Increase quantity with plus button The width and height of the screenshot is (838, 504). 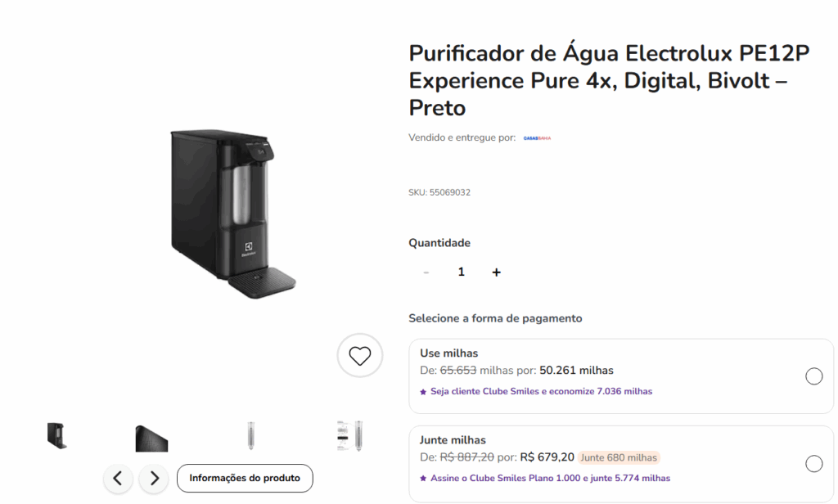point(497,272)
